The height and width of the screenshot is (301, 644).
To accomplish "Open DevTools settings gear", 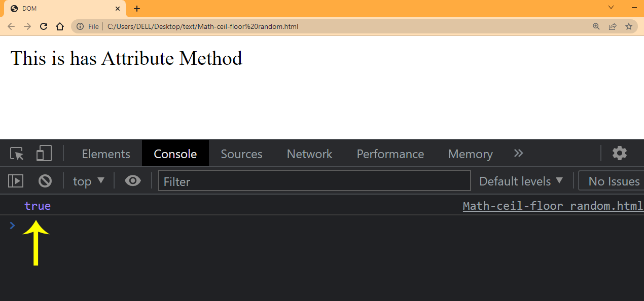I will pos(619,153).
